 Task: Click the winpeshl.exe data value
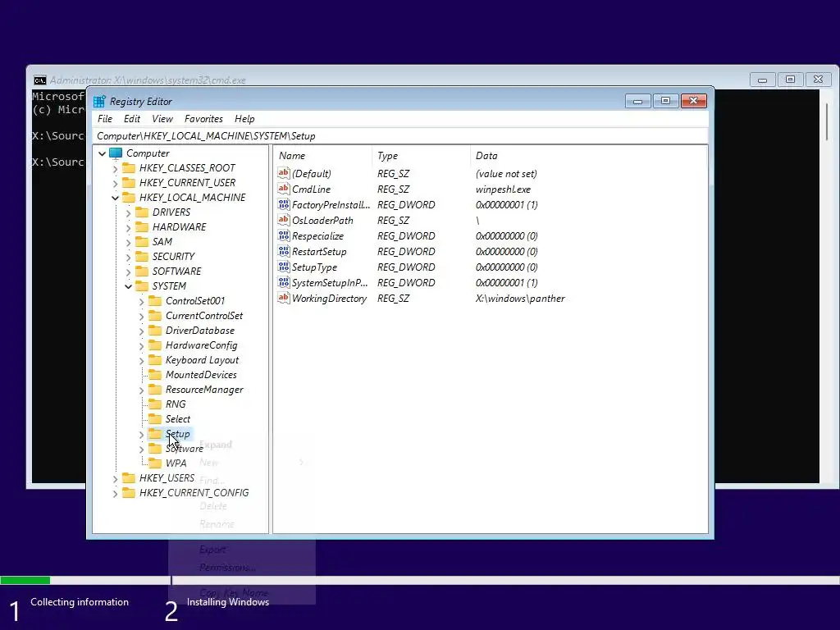[x=503, y=189]
